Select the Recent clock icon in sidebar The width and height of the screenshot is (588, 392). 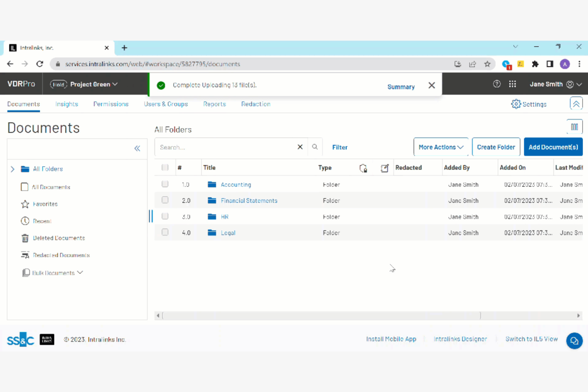coord(25,221)
